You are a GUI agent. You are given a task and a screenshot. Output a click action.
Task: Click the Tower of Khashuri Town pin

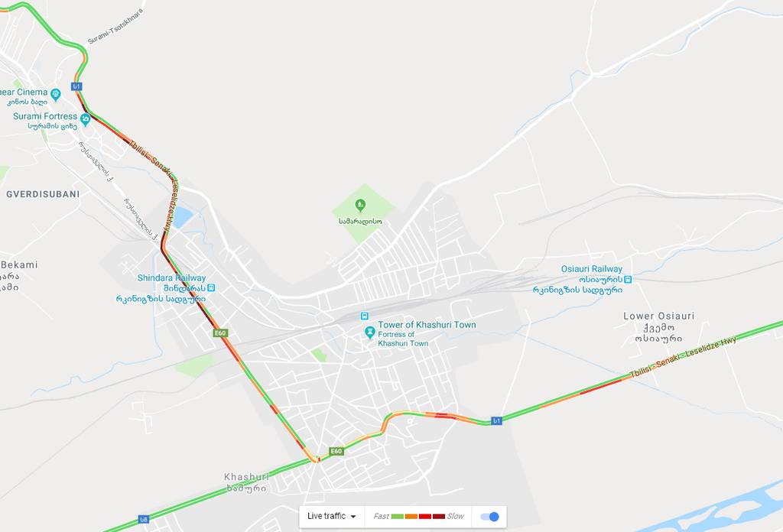369,332
